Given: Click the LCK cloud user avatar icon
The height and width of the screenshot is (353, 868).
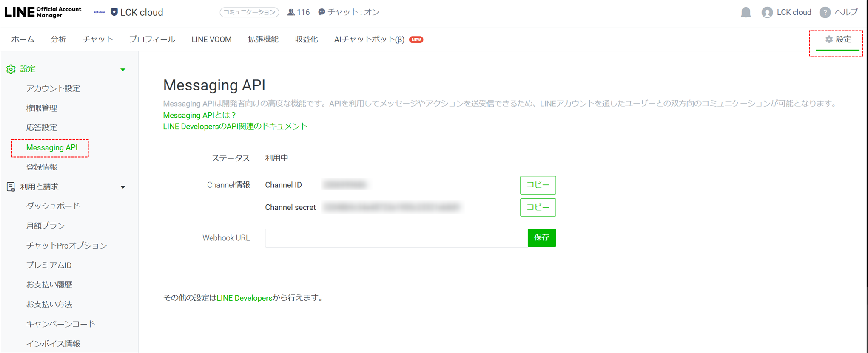Looking at the screenshot, I should pyautogui.click(x=767, y=12).
